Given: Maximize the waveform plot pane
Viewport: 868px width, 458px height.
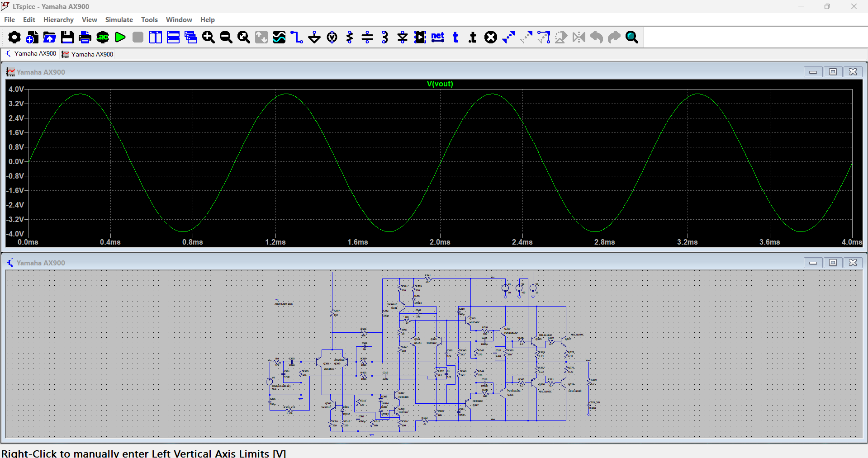Looking at the screenshot, I should click(833, 72).
